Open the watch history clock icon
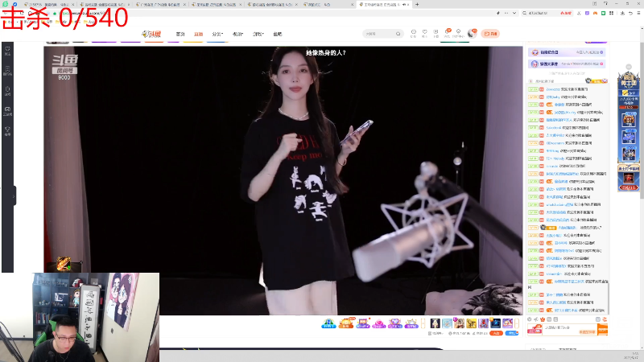Image resolution: width=644 pixels, height=362 pixels. pos(414,33)
